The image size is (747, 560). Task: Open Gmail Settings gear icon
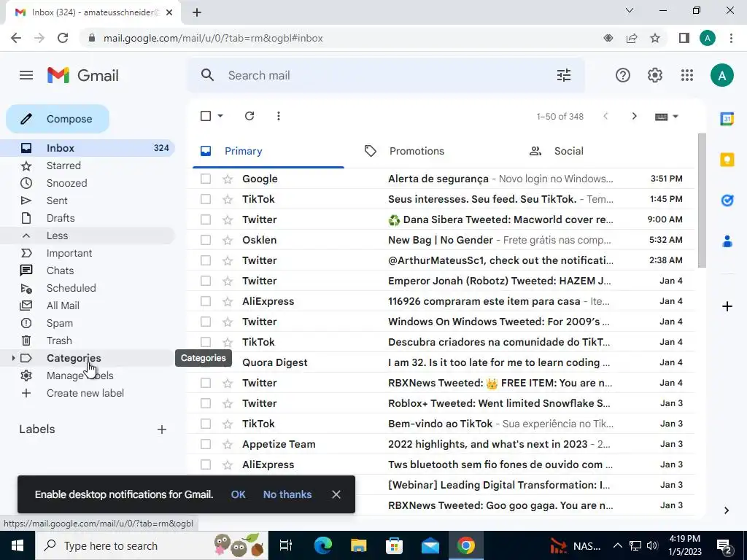654,75
